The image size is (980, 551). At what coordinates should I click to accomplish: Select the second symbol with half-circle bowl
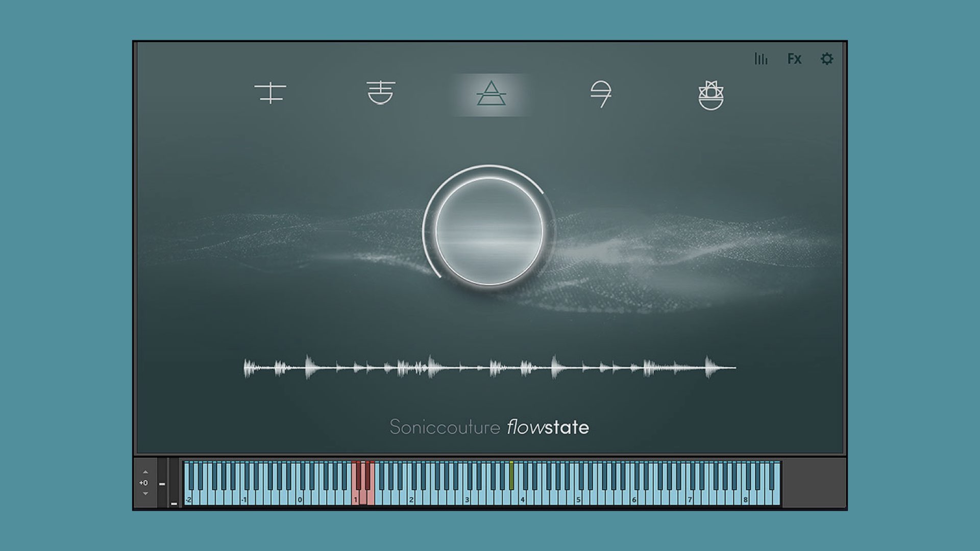(x=381, y=93)
